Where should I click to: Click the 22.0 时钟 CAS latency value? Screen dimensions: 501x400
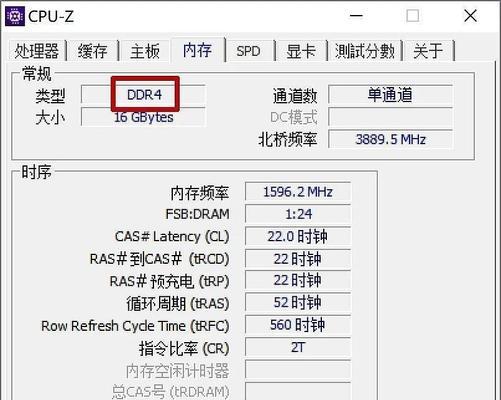tap(298, 236)
